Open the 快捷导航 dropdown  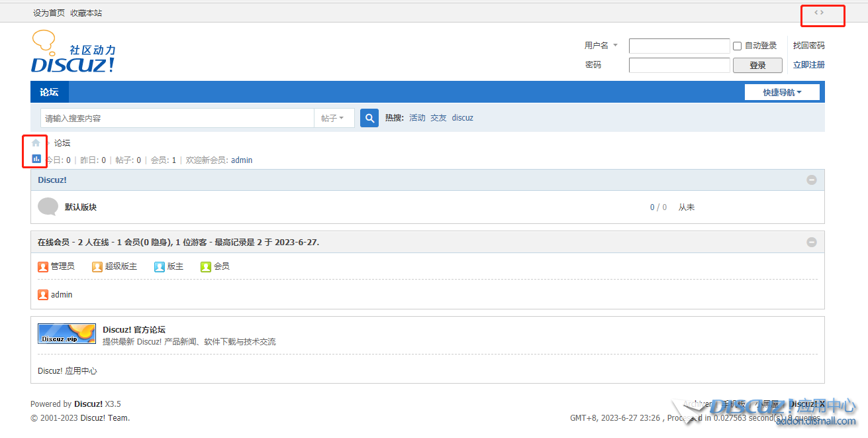pyautogui.click(x=782, y=92)
